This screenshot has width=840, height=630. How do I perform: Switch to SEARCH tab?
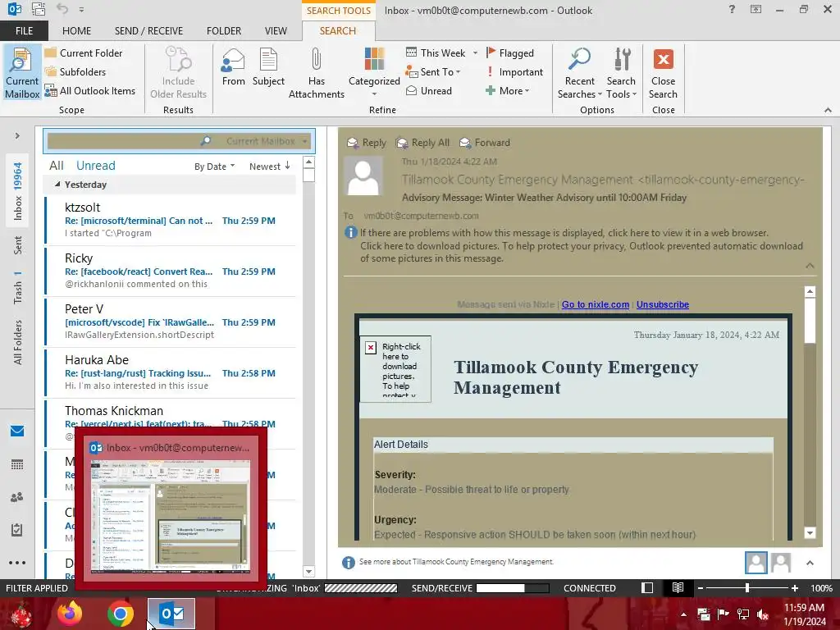(x=337, y=31)
